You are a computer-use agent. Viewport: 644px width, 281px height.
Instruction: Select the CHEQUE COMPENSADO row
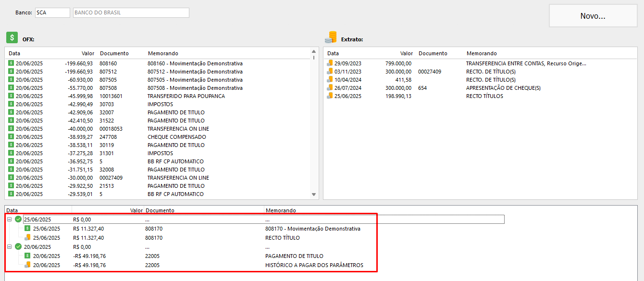click(158, 137)
